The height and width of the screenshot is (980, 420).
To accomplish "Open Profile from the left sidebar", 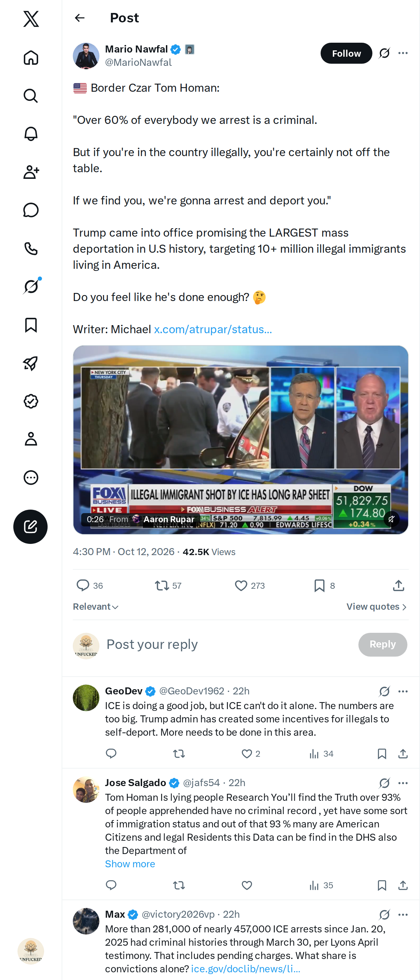I will [31, 439].
